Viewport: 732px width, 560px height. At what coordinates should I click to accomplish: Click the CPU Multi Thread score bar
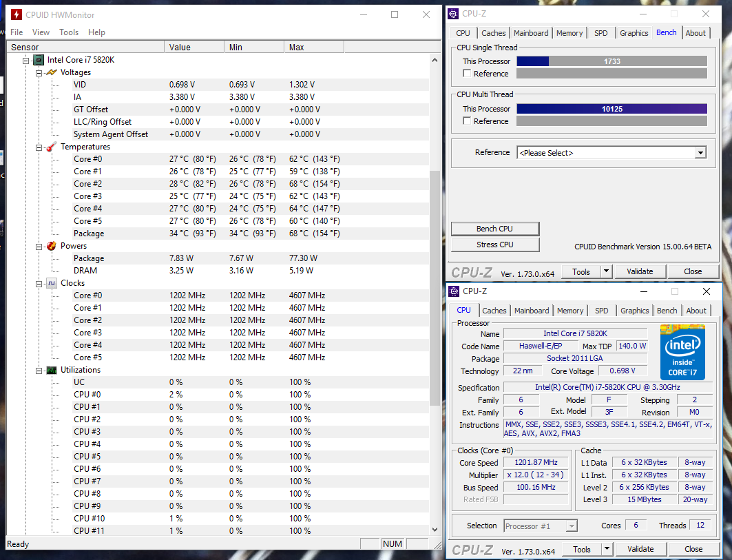[611, 109]
